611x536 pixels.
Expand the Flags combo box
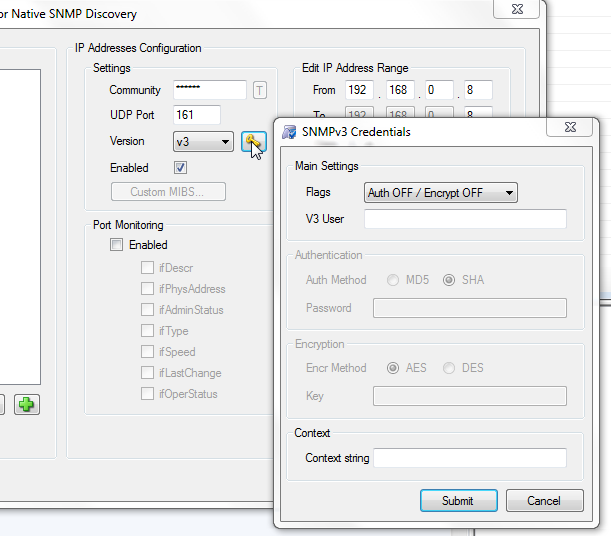tap(440, 193)
